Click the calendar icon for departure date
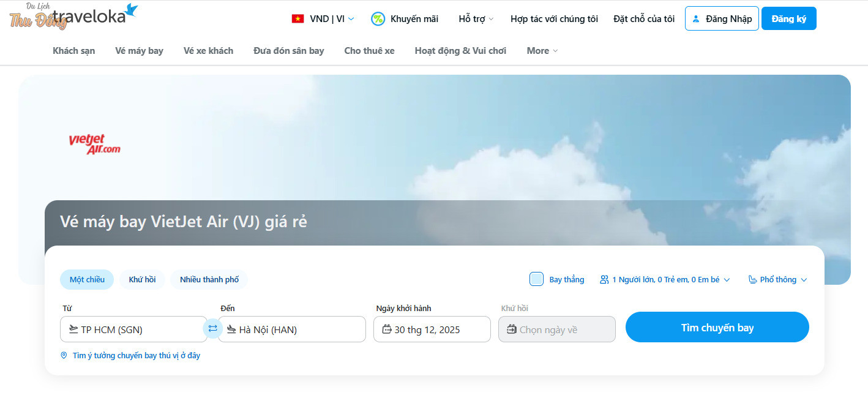 pos(387,329)
